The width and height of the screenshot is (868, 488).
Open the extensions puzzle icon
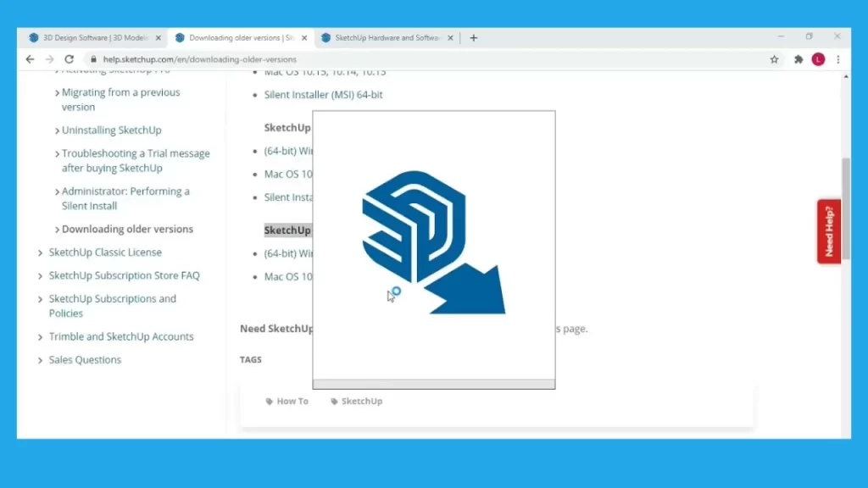tap(798, 59)
